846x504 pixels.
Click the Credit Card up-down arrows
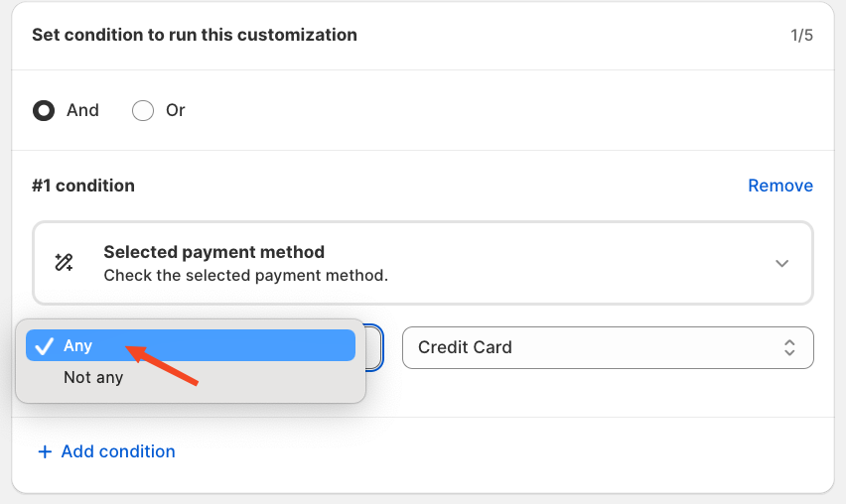(789, 347)
